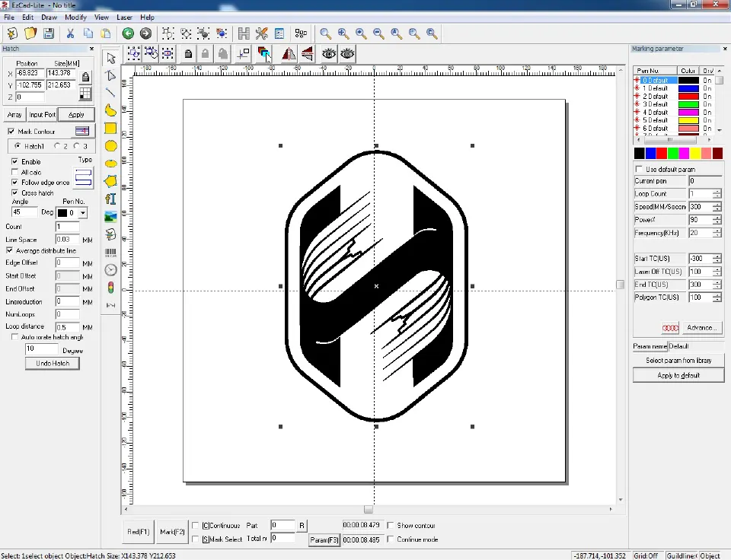Screen dimensions: 731x560
Task: Click the magnifier Zoom tool icon
Action: point(325,33)
